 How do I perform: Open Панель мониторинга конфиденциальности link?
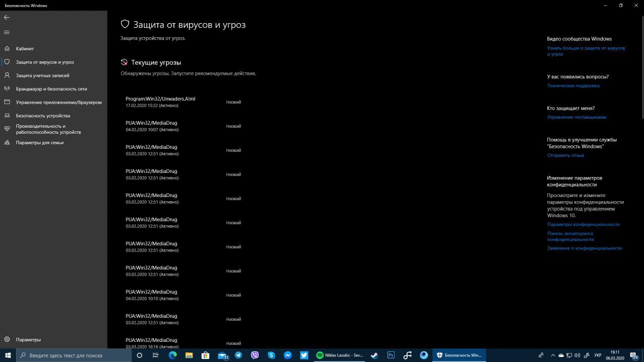571,236
